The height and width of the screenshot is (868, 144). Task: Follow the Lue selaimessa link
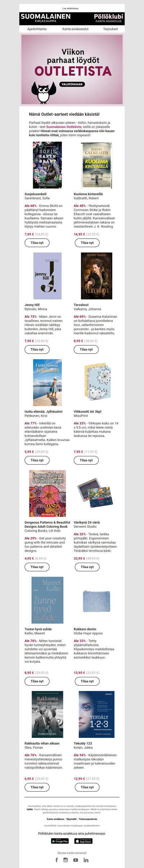click(x=70, y=8)
